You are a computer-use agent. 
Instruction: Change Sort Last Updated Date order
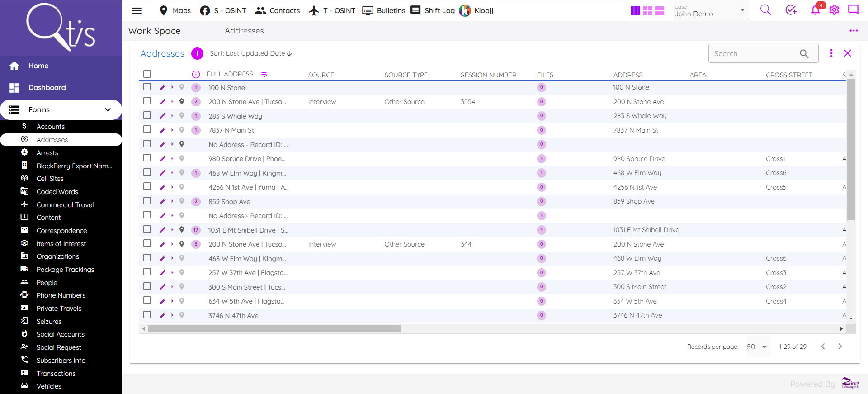point(251,53)
